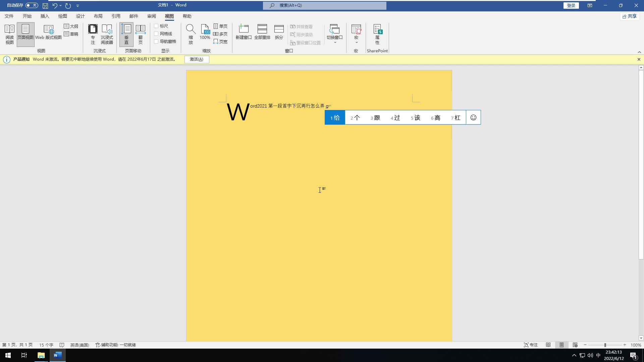Save the document from quick access toolbar
The height and width of the screenshot is (362, 644).
[x=45, y=6]
